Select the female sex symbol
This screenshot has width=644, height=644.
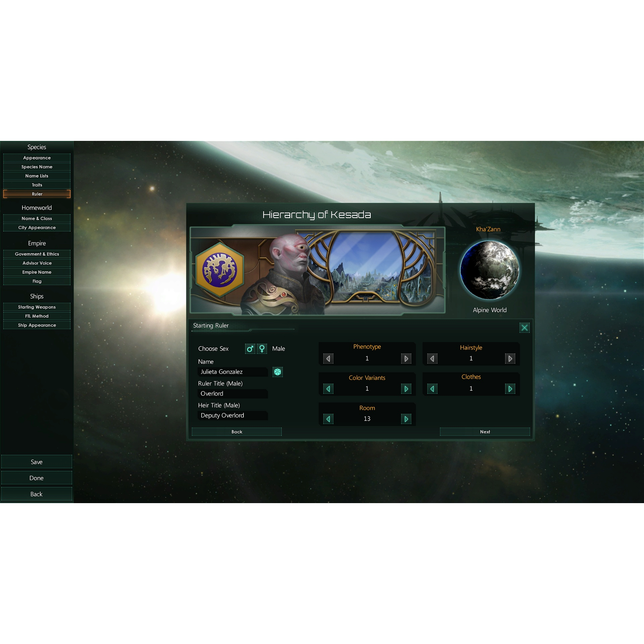262,349
